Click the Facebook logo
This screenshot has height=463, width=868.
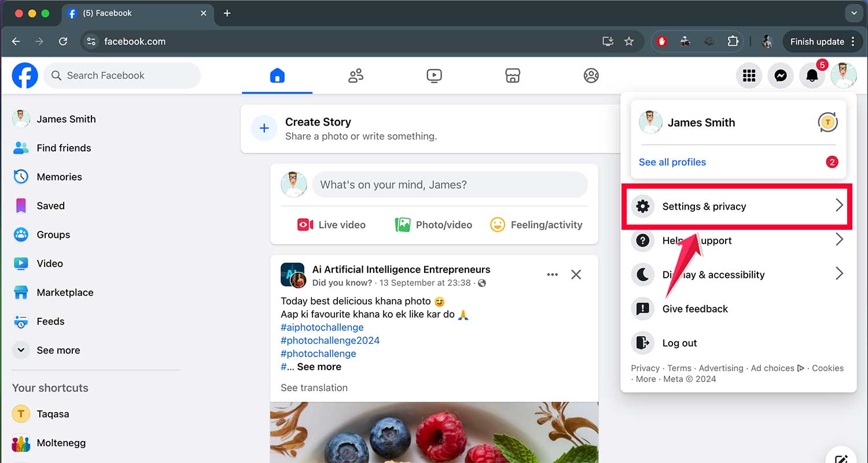(25, 76)
